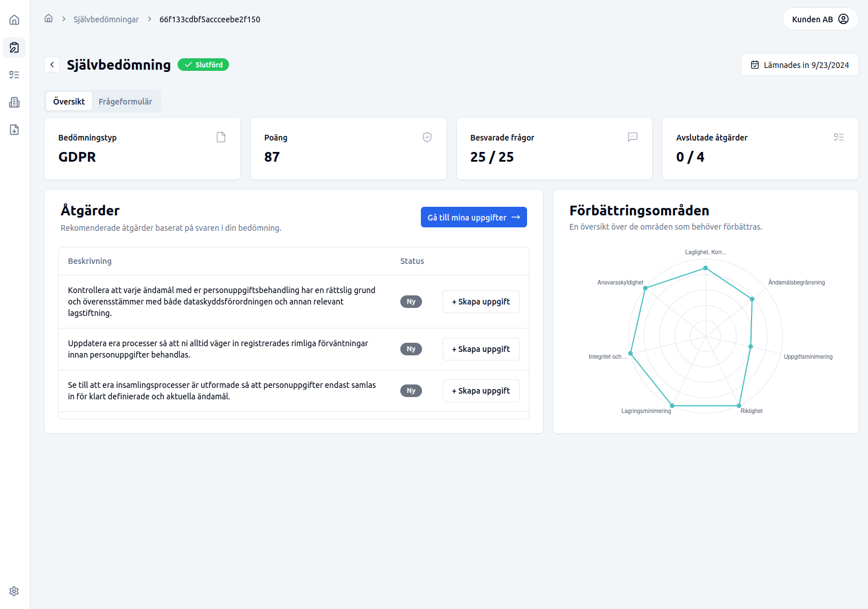Create task for the rättslig grund action

(481, 302)
